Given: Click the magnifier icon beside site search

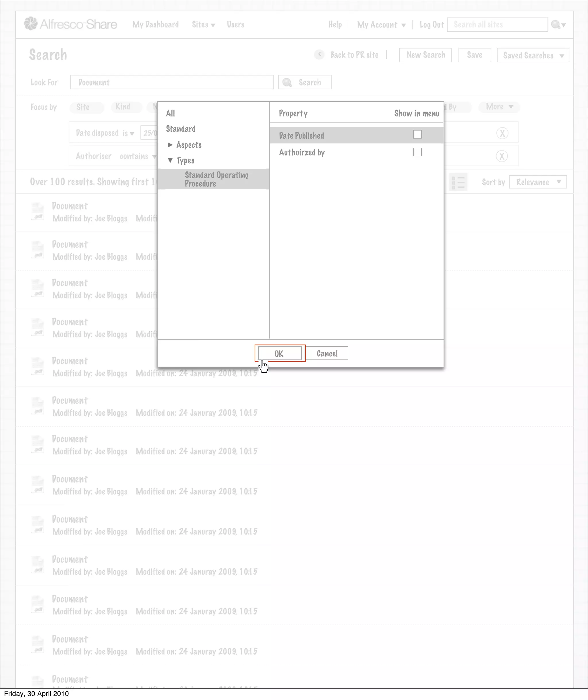Looking at the screenshot, I should pos(556,24).
